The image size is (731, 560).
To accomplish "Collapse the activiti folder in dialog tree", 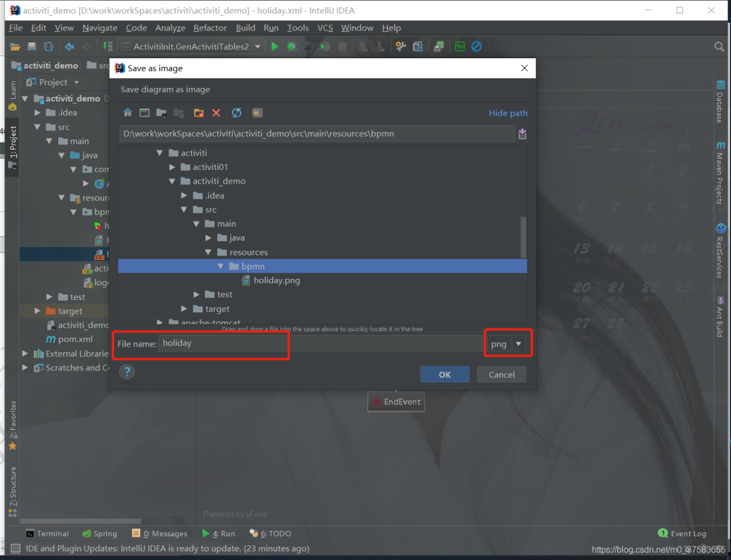I will point(160,153).
